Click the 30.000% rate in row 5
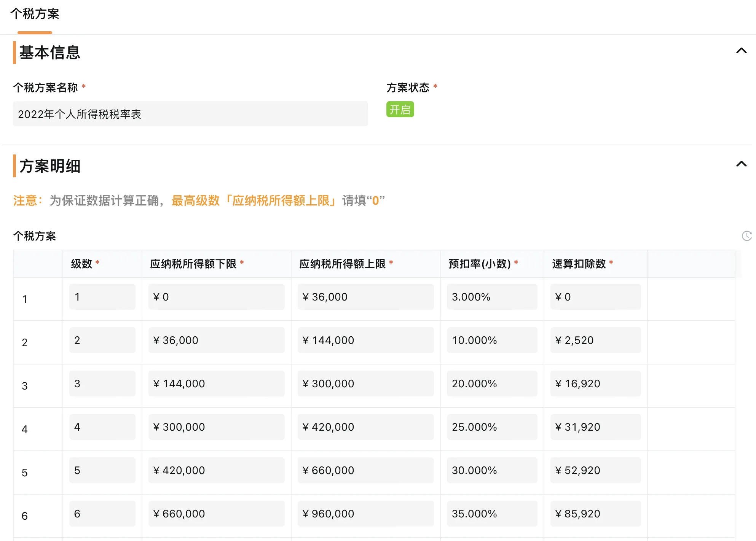 (492, 470)
